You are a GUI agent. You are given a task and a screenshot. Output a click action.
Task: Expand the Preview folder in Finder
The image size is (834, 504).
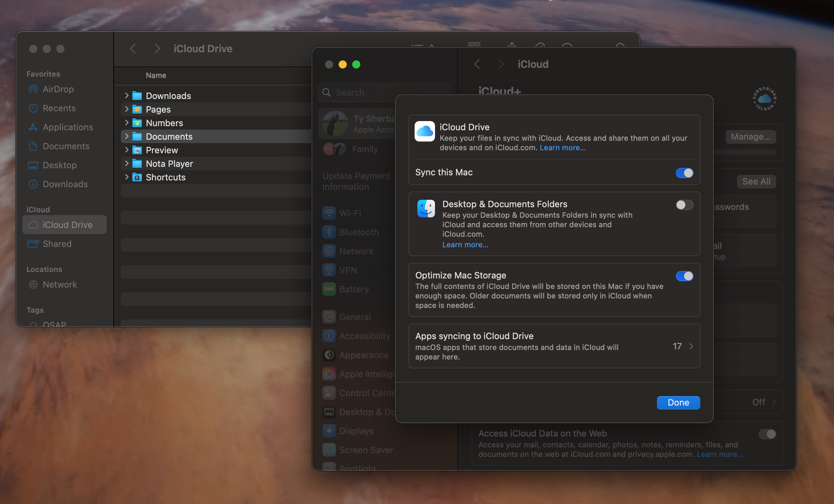tap(127, 150)
